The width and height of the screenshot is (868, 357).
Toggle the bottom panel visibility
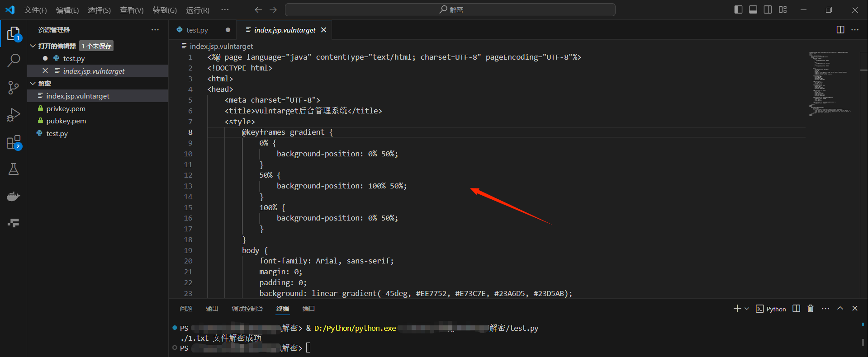pyautogui.click(x=753, y=9)
